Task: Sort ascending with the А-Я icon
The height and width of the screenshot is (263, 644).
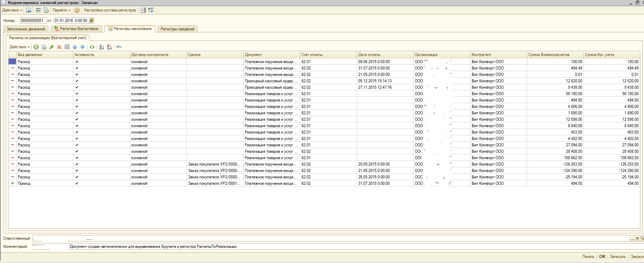Action: click(101, 47)
